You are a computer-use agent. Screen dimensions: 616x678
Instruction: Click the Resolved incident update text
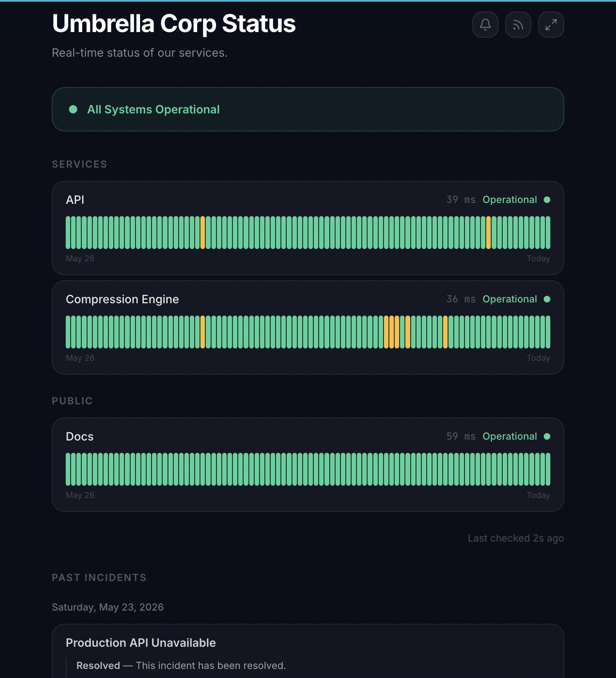(181, 666)
